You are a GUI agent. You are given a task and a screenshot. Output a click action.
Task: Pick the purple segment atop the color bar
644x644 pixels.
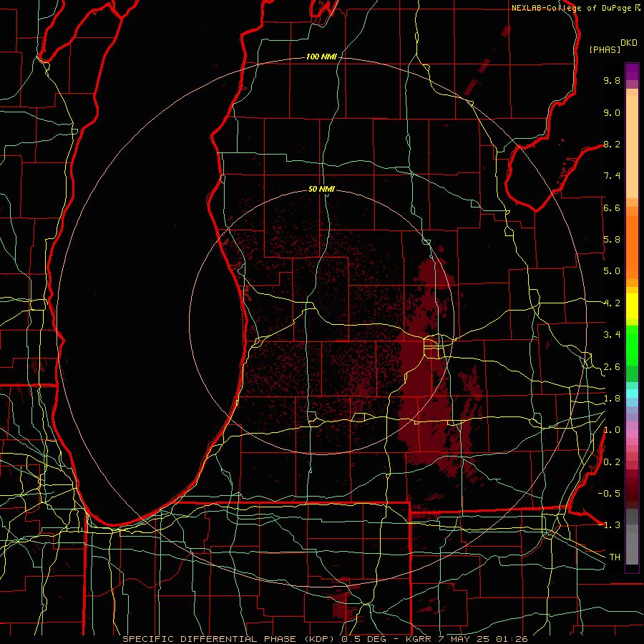click(632, 72)
